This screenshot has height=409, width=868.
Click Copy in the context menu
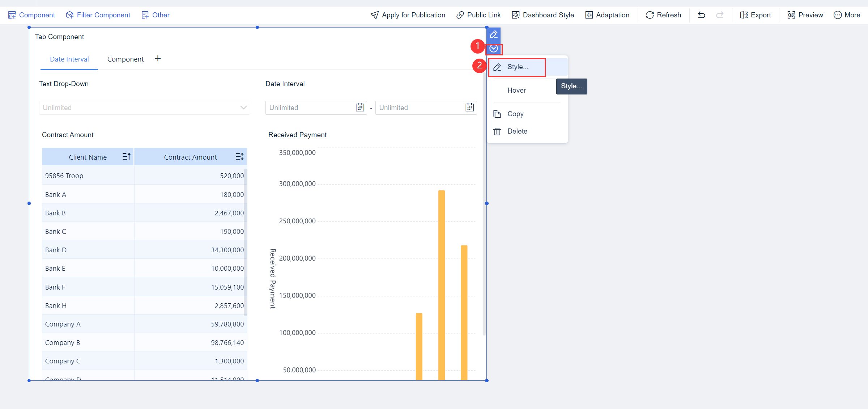tap(515, 114)
